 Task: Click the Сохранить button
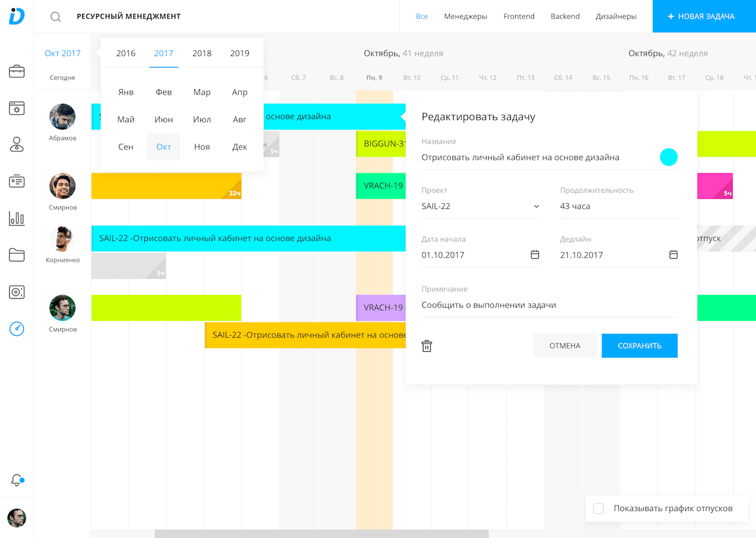point(639,346)
